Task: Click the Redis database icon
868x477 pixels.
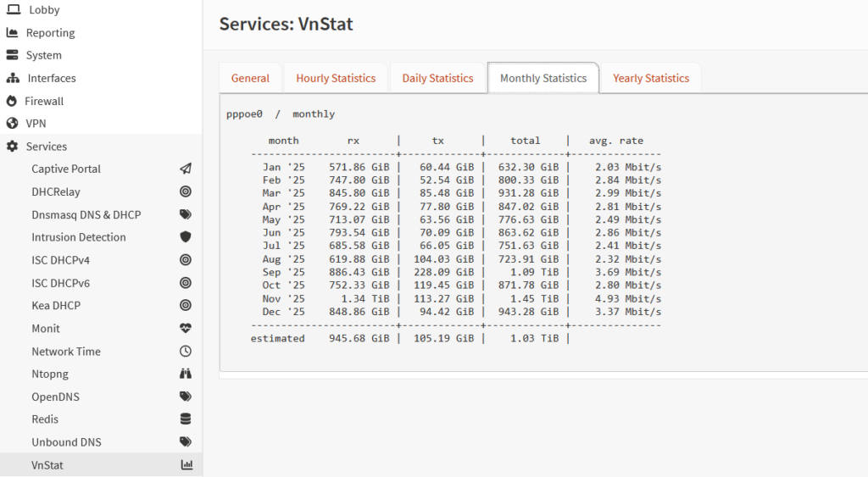Action: tap(186, 419)
